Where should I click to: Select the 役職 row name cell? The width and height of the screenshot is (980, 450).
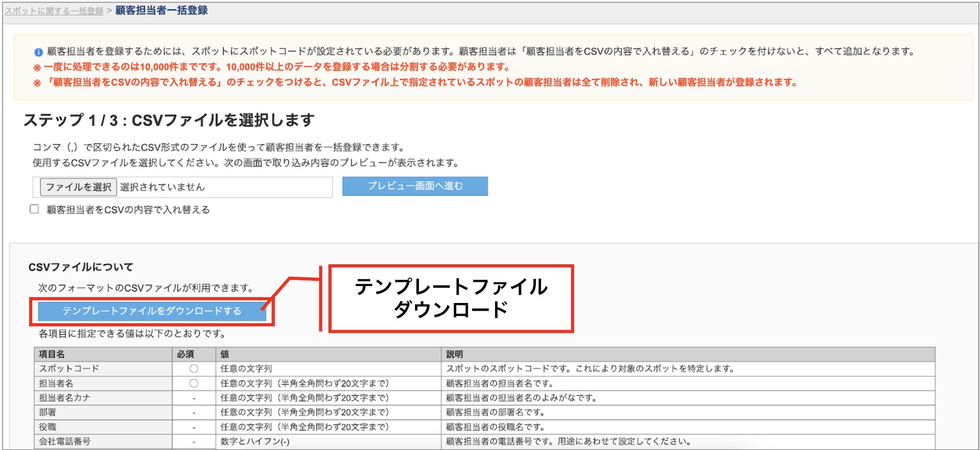pos(103,427)
